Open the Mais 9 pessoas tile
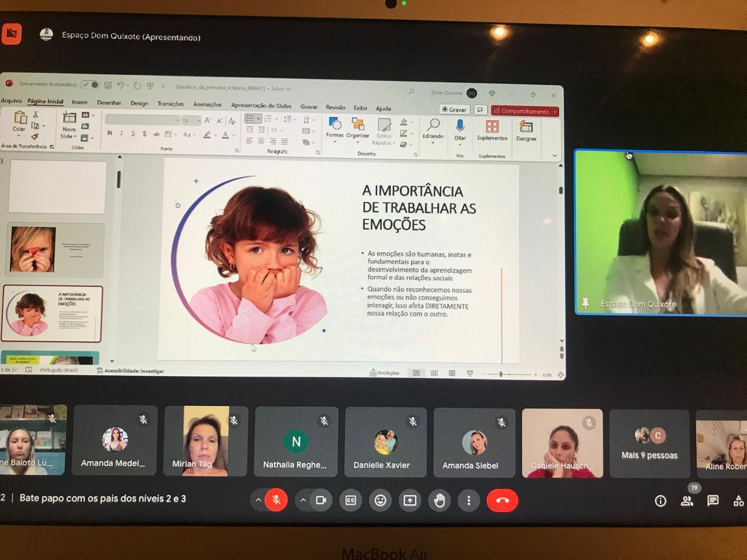Image resolution: width=747 pixels, height=560 pixels. pyautogui.click(x=649, y=444)
